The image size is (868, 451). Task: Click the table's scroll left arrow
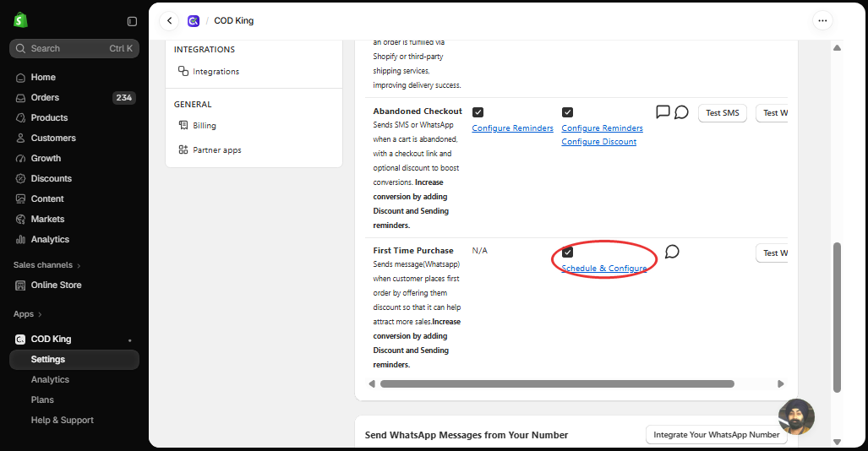point(372,384)
